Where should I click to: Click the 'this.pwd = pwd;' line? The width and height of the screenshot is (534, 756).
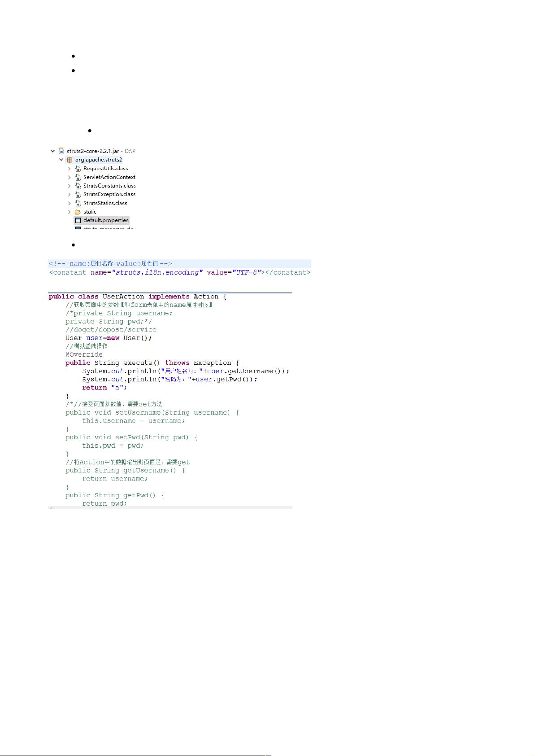tap(113, 446)
